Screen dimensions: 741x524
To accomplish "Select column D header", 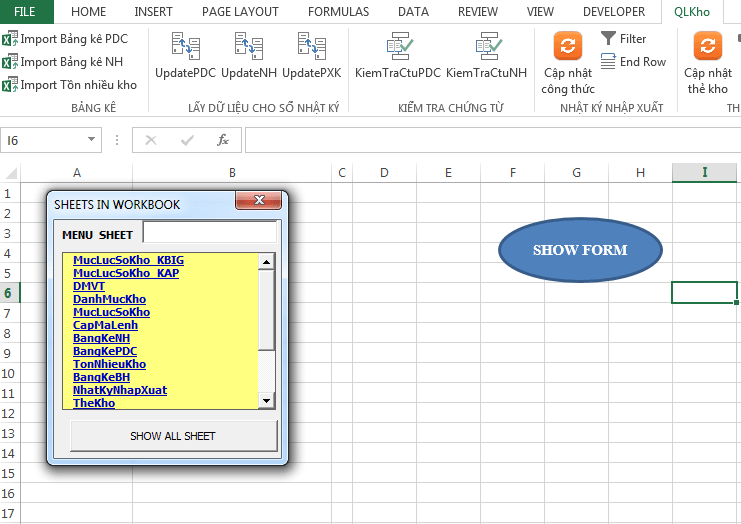I will (384, 173).
